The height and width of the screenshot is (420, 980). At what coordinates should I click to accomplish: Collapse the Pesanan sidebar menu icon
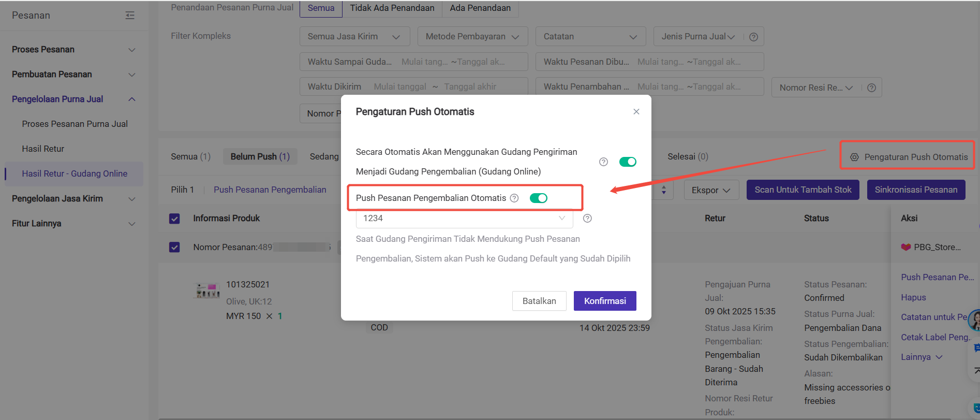point(130,16)
